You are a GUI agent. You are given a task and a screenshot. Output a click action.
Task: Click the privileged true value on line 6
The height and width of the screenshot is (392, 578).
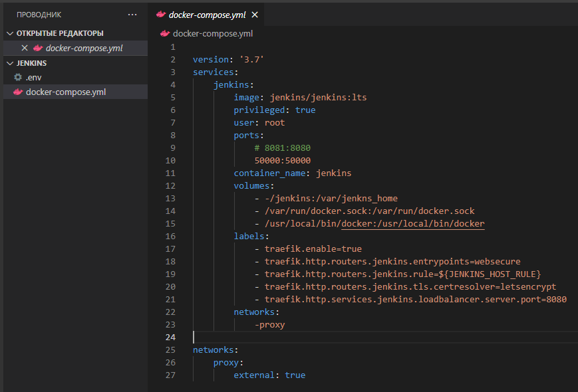305,110
